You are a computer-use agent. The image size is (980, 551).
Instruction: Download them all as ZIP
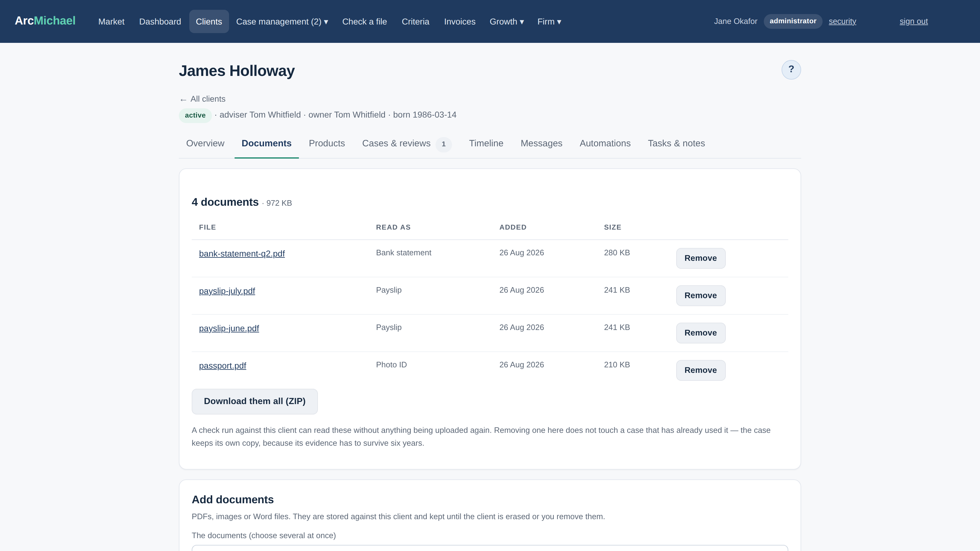254,402
